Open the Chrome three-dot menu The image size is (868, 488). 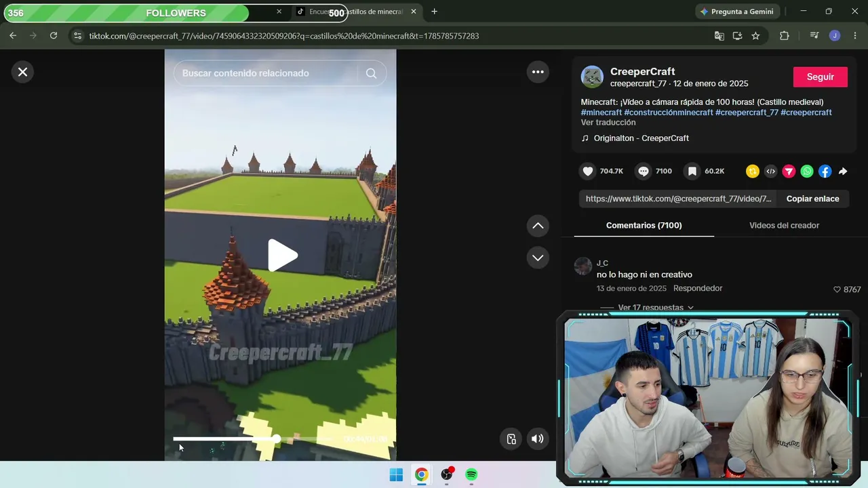coord(854,36)
